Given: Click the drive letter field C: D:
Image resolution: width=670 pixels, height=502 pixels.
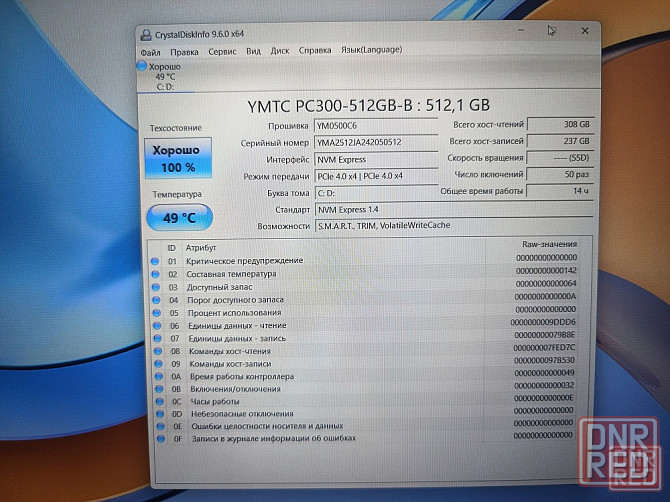Looking at the screenshot, I should click(x=376, y=193).
